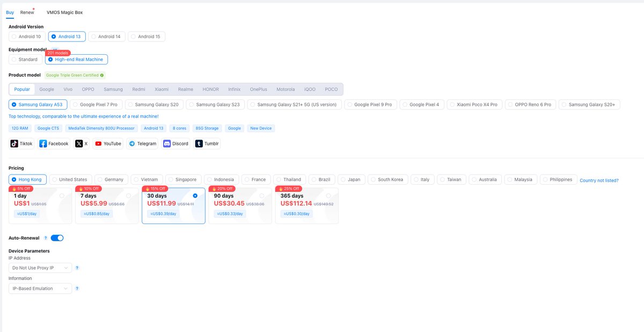The height and width of the screenshot is (332, 644).
Task: Choose the 1 day pricing card
Action: pyautogui.click(x=40, y=205)
